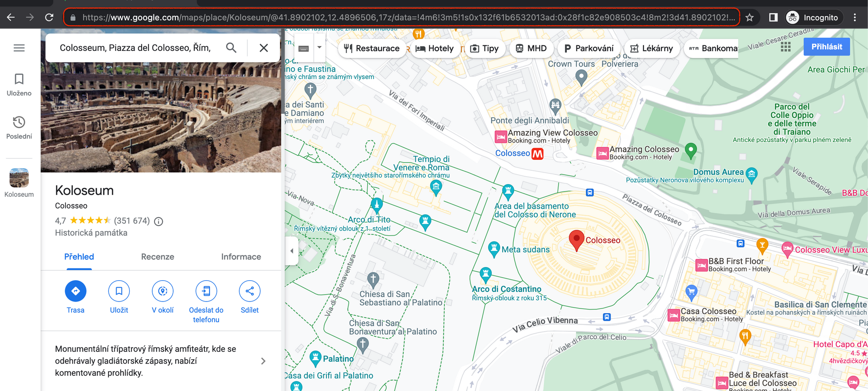Click the Via Celio Vibenna bus stop icon

coord(607,317)
